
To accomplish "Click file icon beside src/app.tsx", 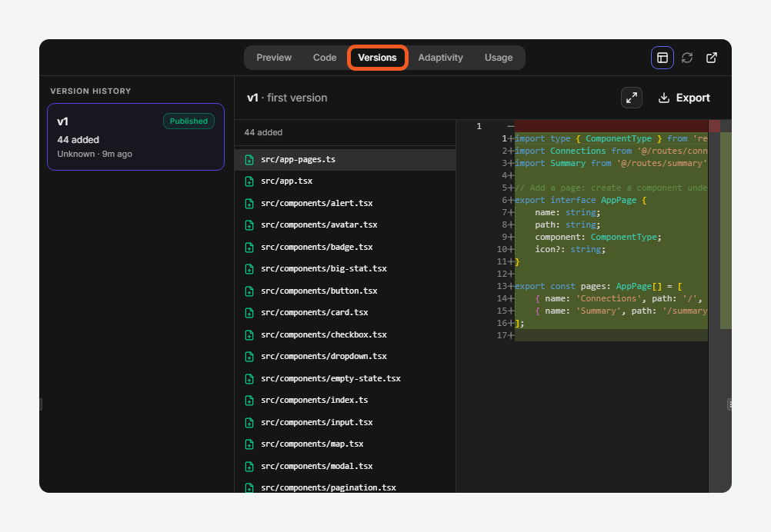I will [x=249, y=181].
